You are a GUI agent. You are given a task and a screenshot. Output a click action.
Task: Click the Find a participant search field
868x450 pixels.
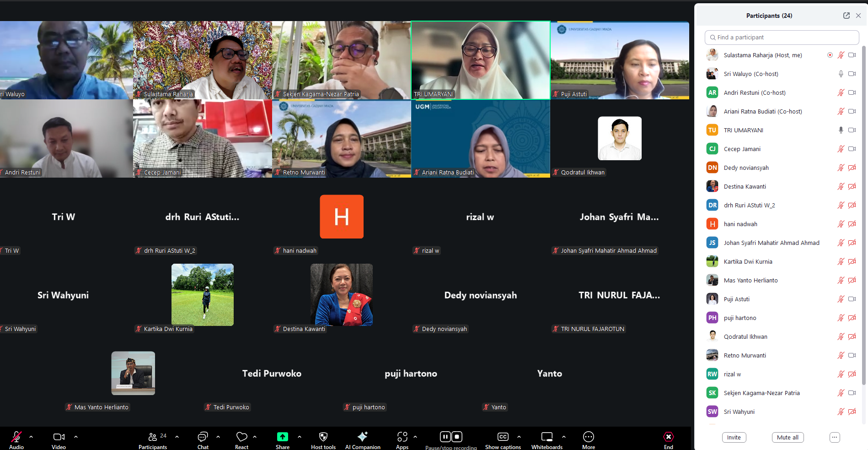coord(782,38)
